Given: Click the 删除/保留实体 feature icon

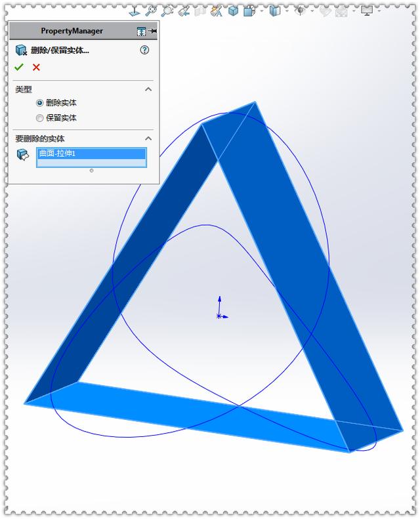Looking at the screenshot, I should pos(21,51).
